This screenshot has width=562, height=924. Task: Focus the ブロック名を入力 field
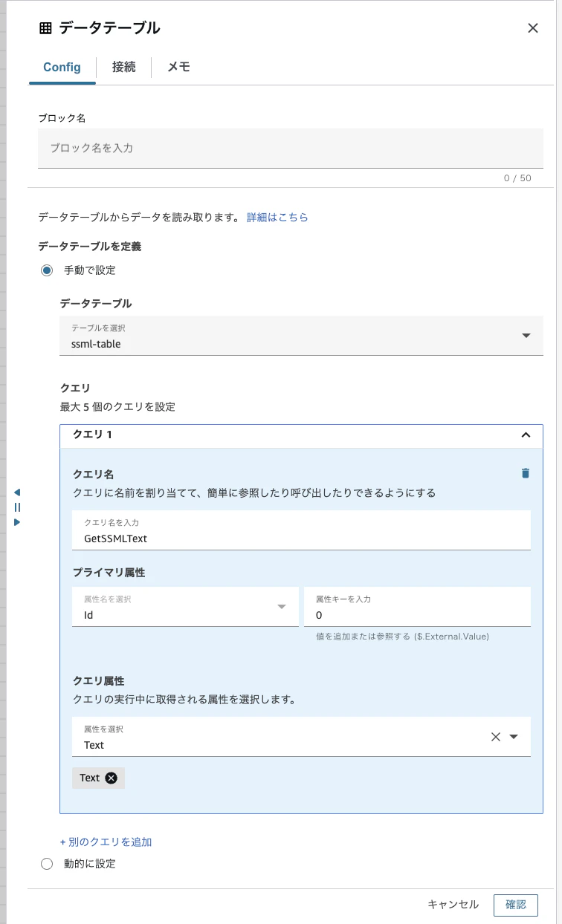pos(291,149)
